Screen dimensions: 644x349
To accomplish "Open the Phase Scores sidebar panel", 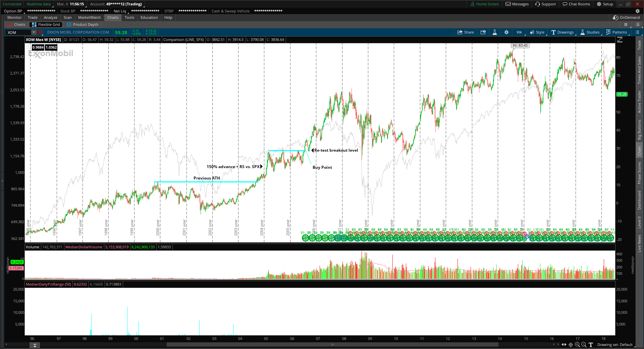I will coord(639,173).
